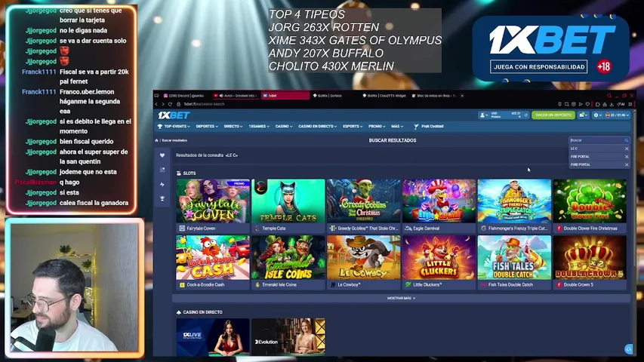Open Fishmonger's Frenzy Triple Catch slot

[514, 206]
